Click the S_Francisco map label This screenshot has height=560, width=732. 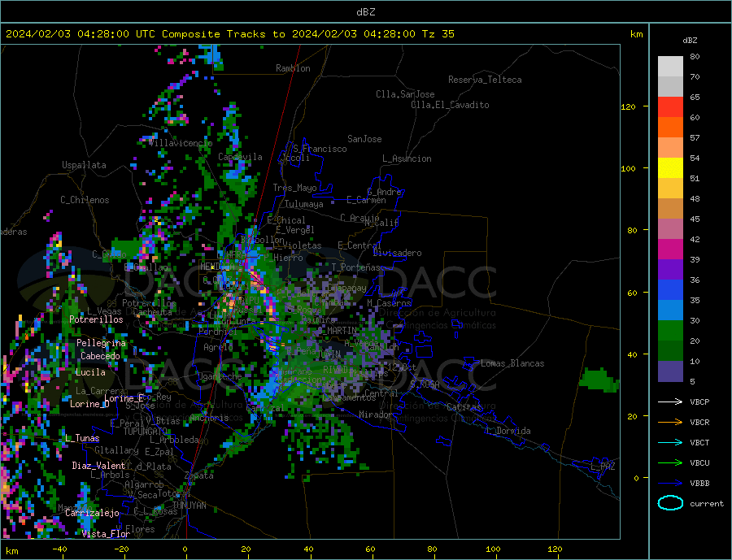(320, 149)
